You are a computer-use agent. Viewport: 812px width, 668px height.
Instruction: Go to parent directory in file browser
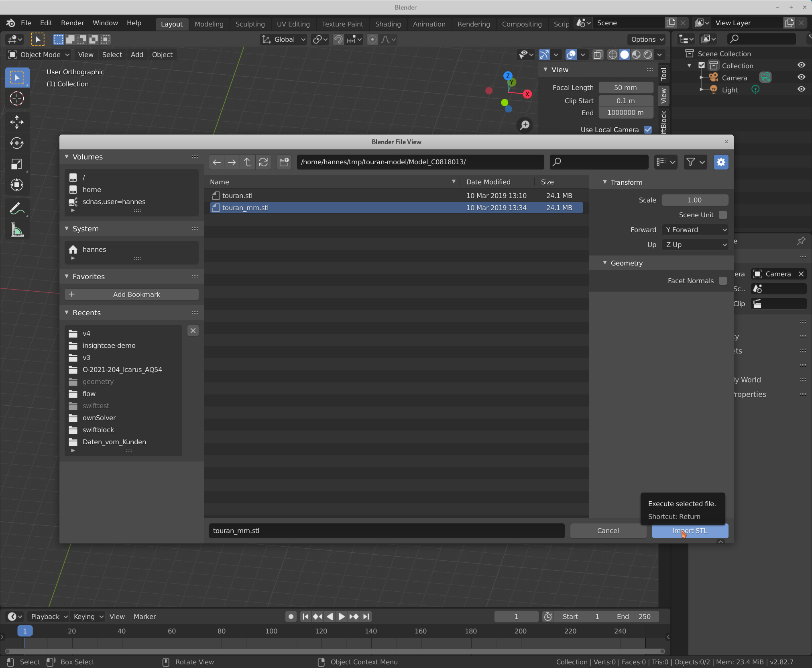pos(247,162)
